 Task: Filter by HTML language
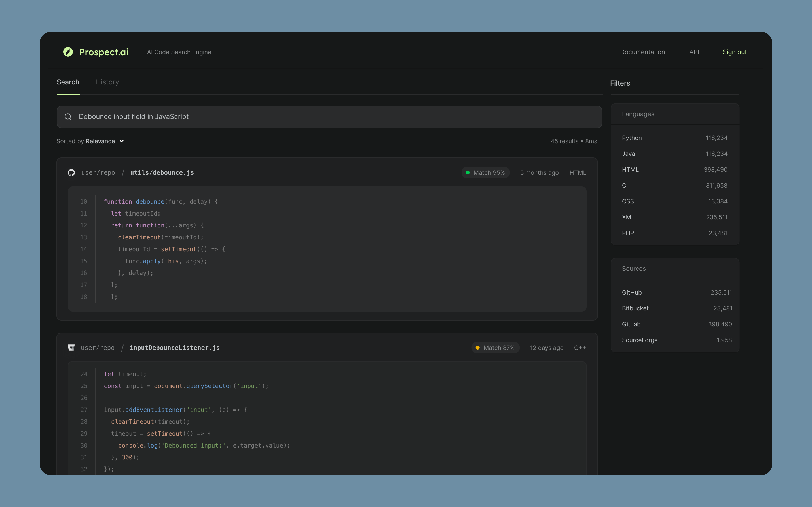pos(630,170)
